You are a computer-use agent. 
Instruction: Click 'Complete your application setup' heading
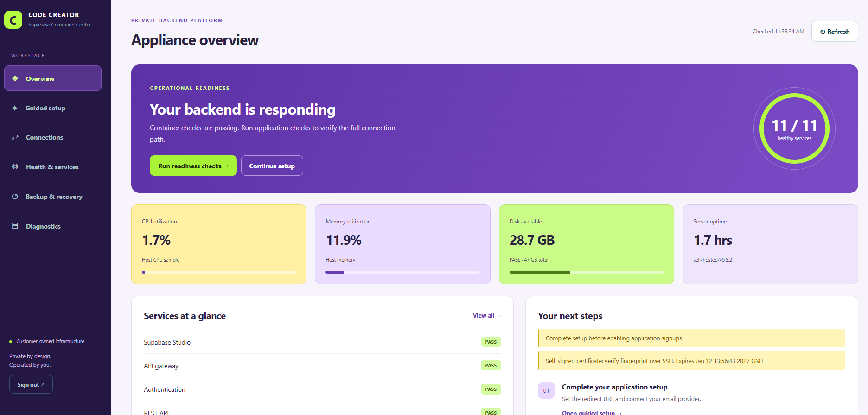click(615, 387)
